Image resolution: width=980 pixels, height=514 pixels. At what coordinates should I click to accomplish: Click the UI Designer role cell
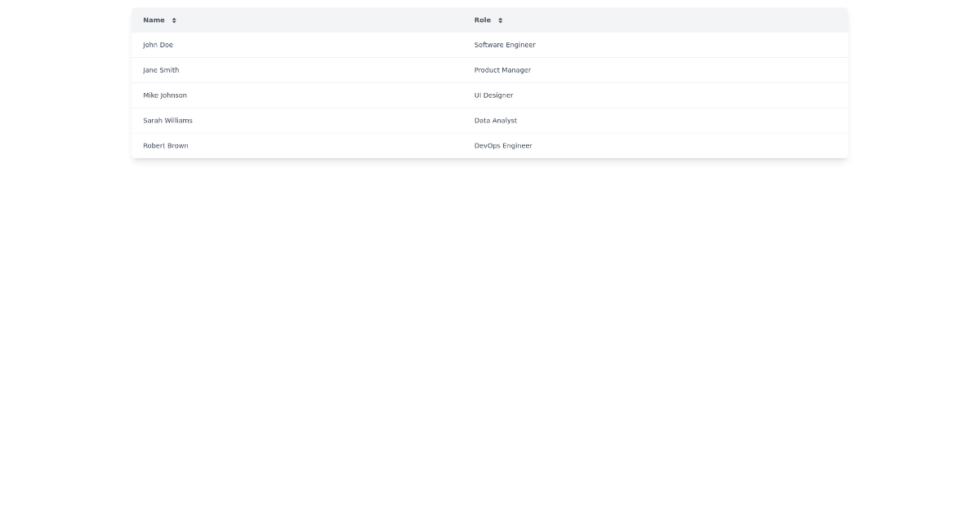click(493, 95)
